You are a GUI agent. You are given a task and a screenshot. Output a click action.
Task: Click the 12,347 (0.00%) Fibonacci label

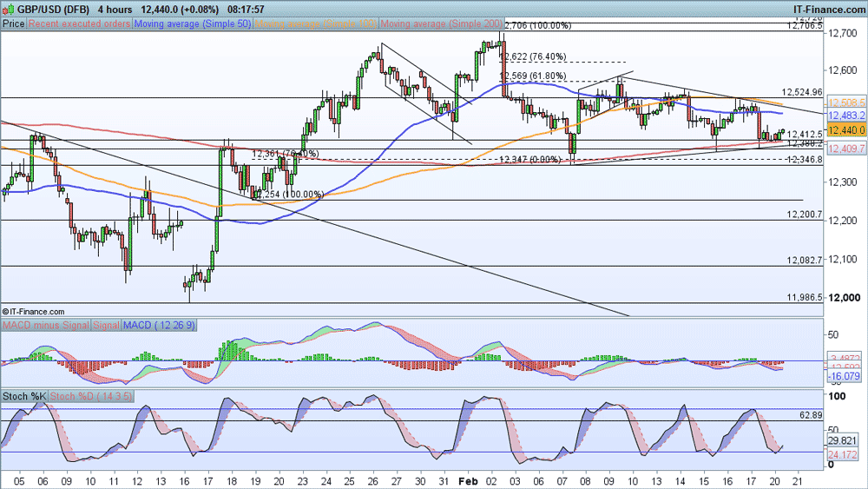coord(530,160)
